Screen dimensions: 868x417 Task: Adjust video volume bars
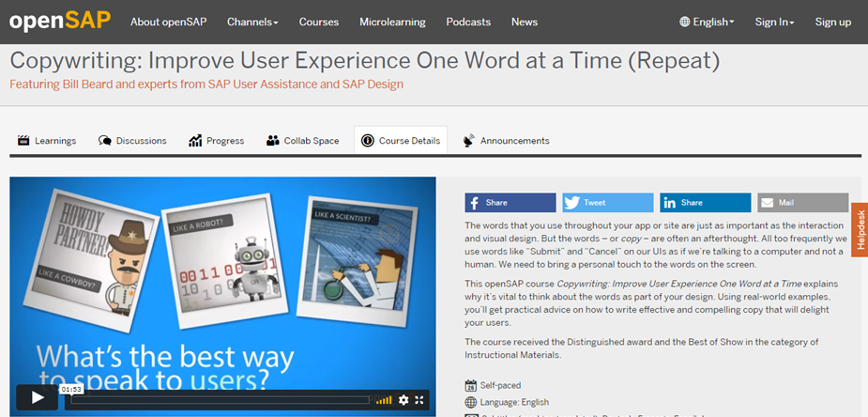click(384, 399)
